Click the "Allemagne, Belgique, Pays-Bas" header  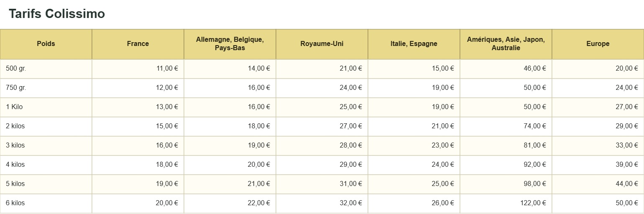230,44
